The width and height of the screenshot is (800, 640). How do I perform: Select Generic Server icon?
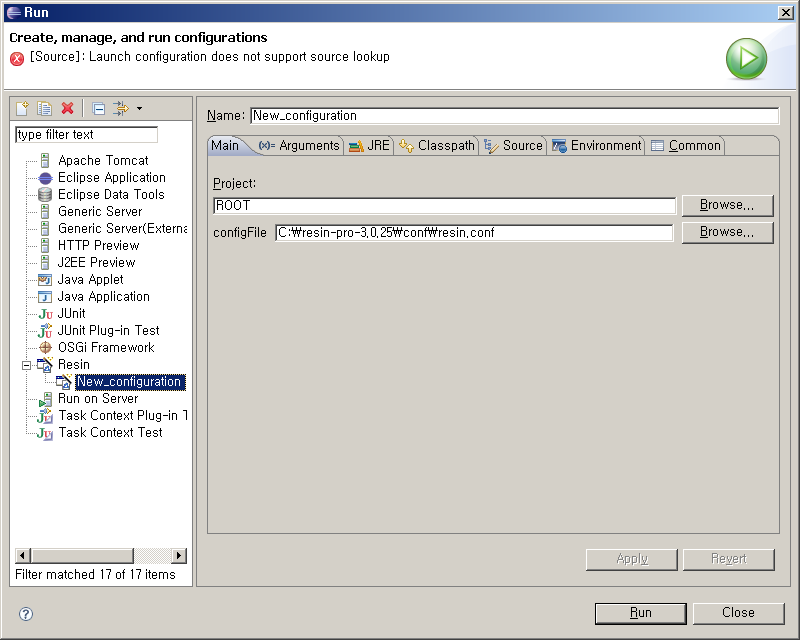click(x=45, y=211)
